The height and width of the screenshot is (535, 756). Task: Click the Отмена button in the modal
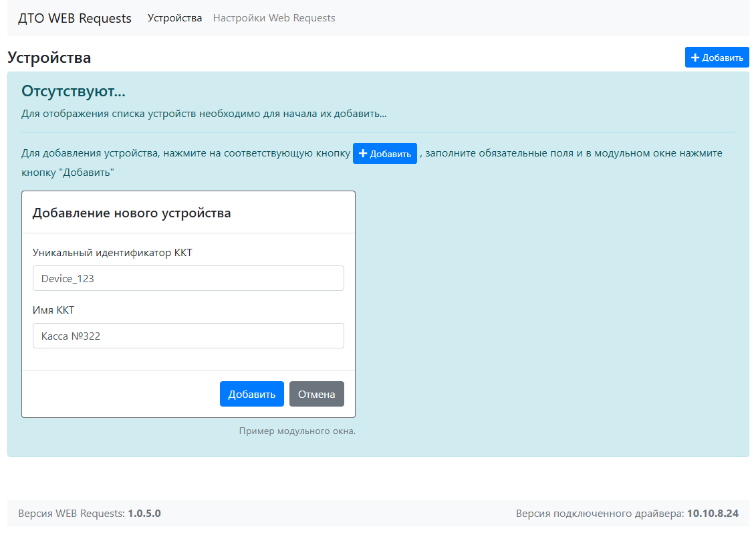click(x=317, y=394)
